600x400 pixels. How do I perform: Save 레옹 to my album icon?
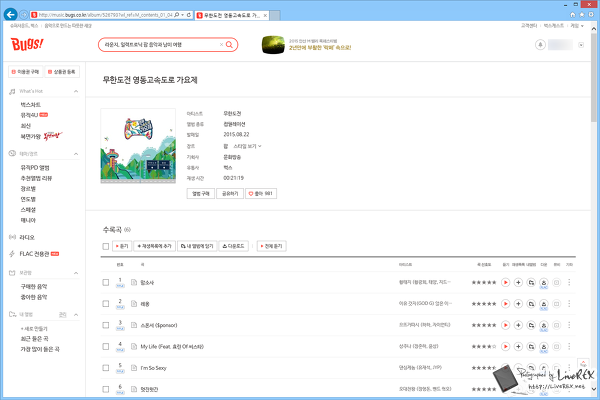531,304
